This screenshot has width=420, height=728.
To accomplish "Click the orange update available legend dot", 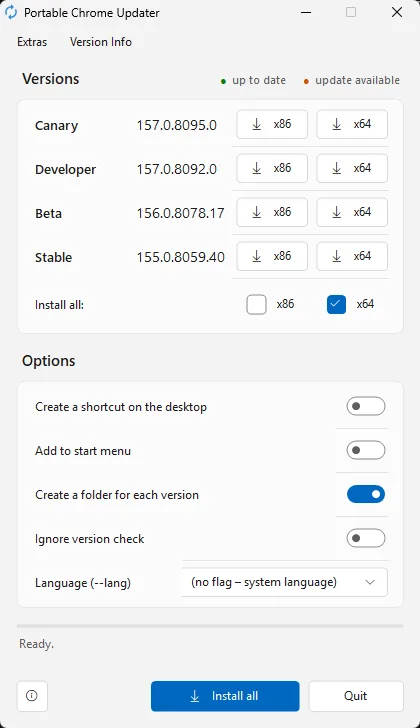I will point(306,82).
